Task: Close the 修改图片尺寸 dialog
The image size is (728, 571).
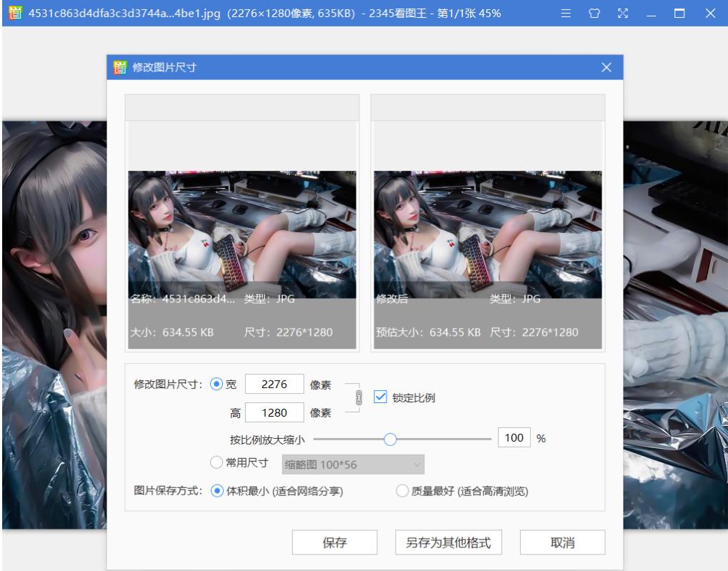Action: point(607,67)
